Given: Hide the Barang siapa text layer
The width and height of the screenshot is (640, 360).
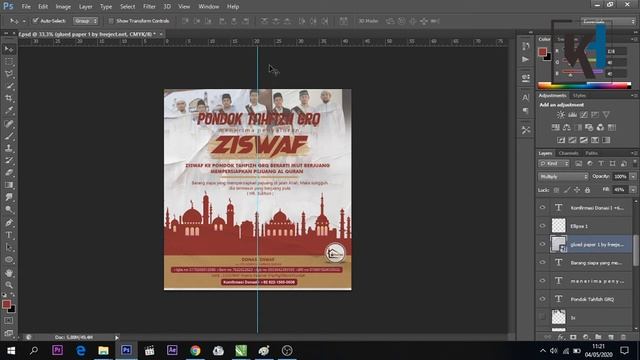Looking at the screenshot, I should [x=542, y=262].
